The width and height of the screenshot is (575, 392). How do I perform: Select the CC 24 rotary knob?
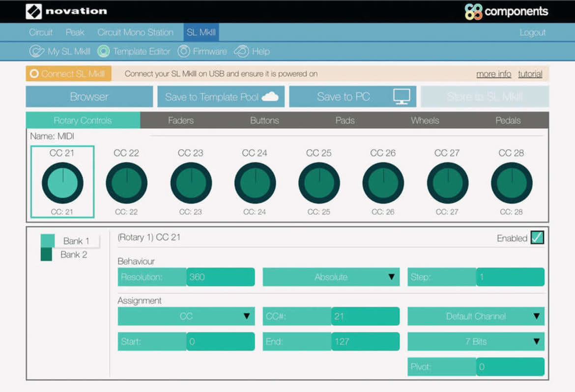coord(255,183)
